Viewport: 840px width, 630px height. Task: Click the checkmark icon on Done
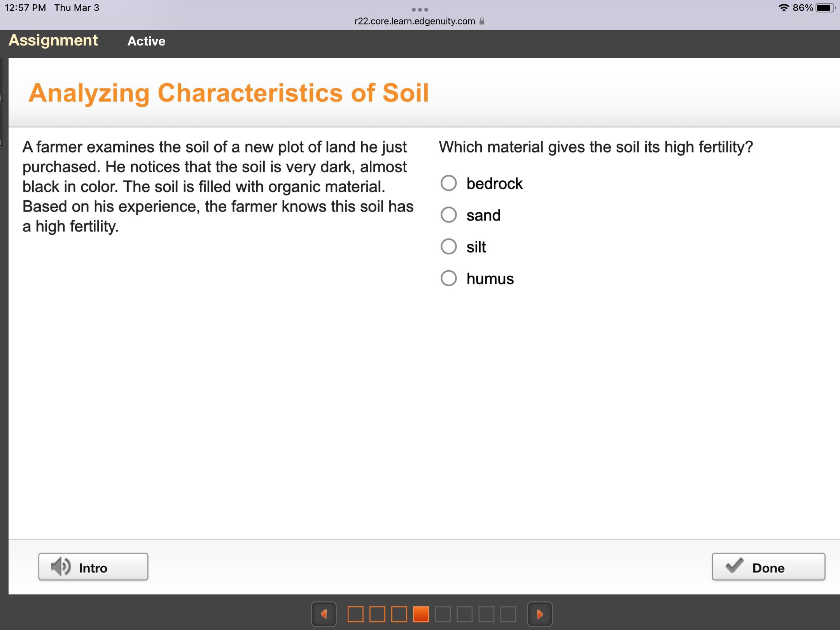click(734, 566)
